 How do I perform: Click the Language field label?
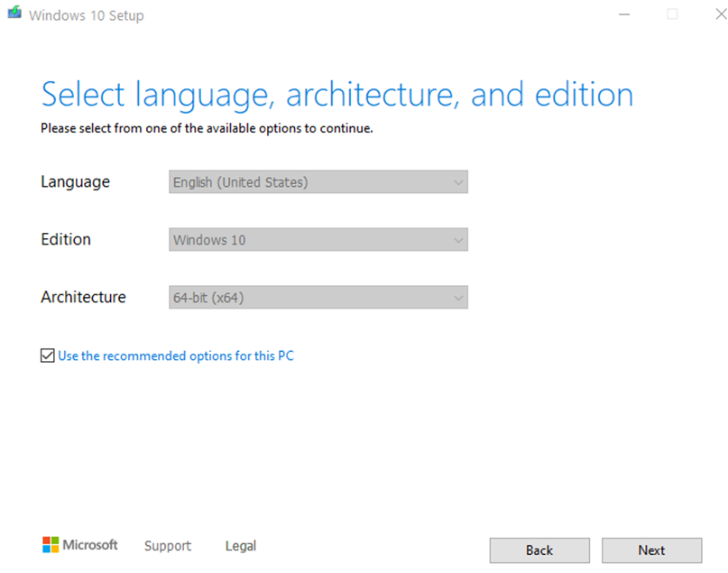pos(75,182)
